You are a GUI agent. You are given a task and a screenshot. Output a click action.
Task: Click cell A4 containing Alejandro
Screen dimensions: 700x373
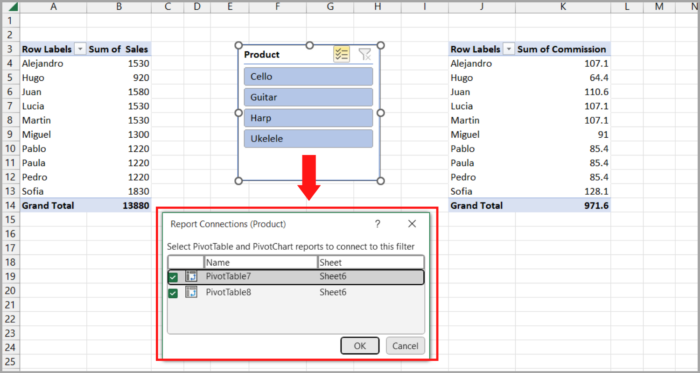[53, 63]
